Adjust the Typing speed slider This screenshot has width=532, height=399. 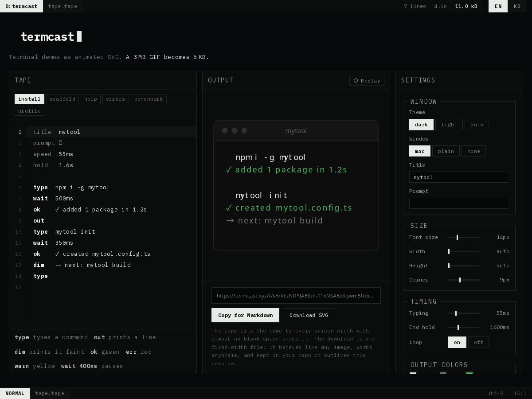point(463,313)
